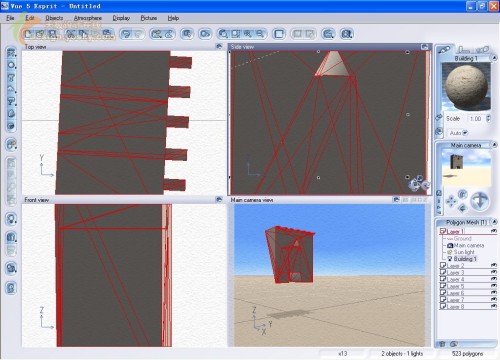
Task: Click the New file toolbar icon
Action: coord(28,34)
